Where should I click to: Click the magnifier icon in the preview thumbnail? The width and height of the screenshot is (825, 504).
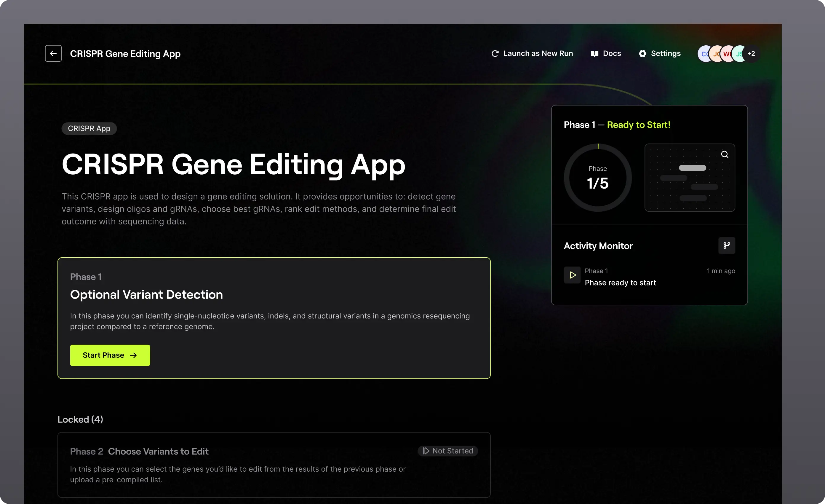[x=724, y=154]
